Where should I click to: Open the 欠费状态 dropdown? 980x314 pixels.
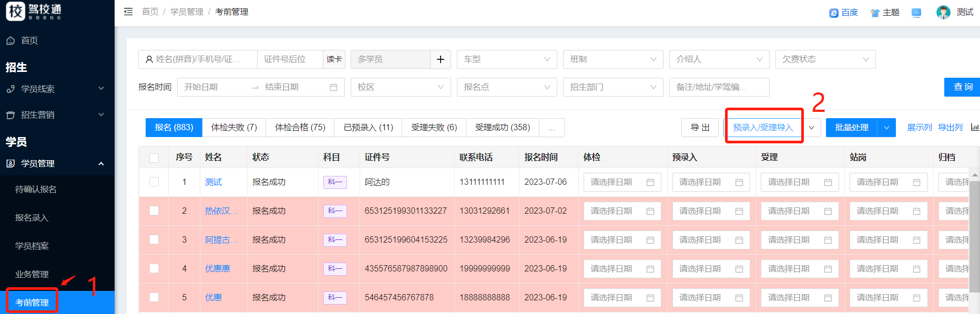(825, 59)
